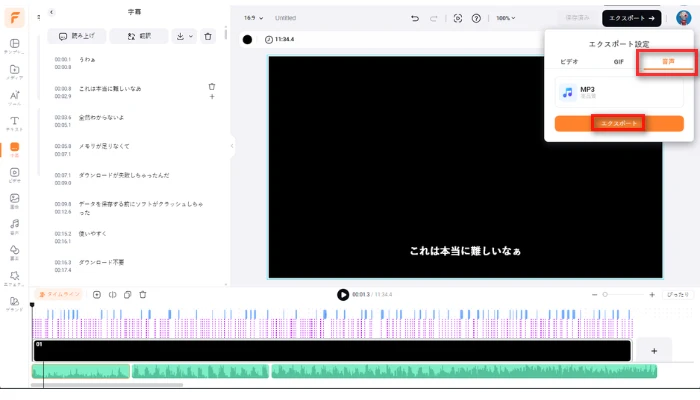The height and width of the screenshot is (400, 700).
Task: Add a new scene with plus tile
Action: 654,351
